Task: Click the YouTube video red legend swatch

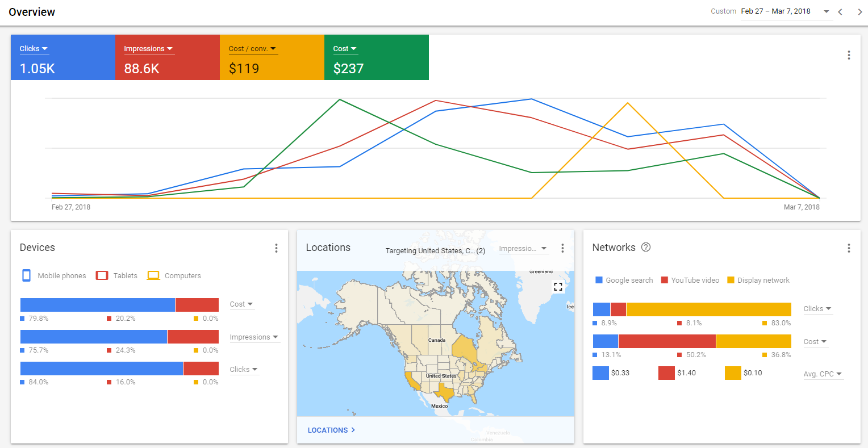Action: coord(665,280)
